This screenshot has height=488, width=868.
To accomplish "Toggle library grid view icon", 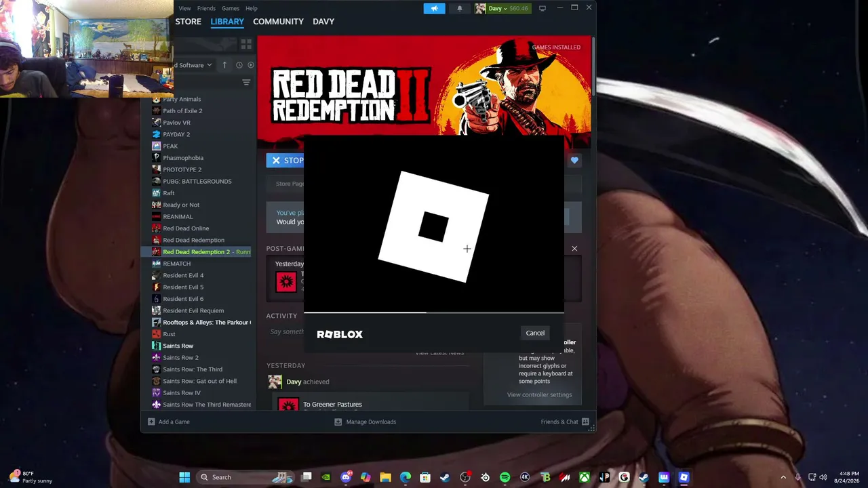I will point(246,44).
